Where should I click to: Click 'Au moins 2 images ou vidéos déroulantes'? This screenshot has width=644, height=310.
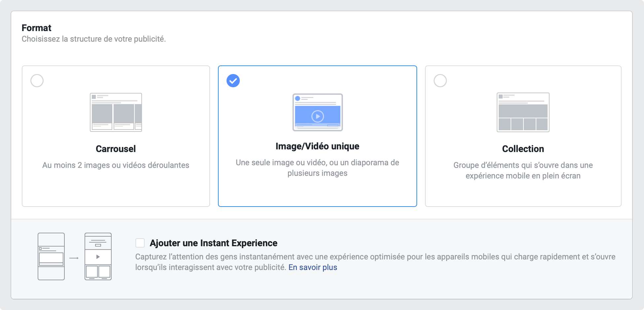click(116, 165)
